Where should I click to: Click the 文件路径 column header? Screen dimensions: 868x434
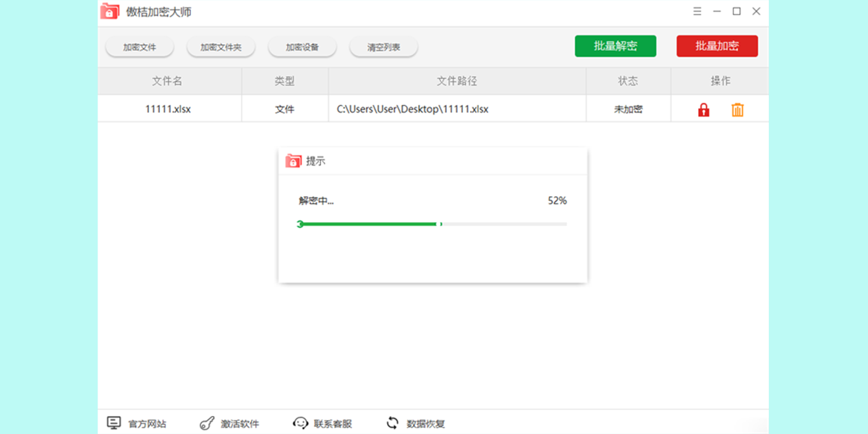(457, 80)
